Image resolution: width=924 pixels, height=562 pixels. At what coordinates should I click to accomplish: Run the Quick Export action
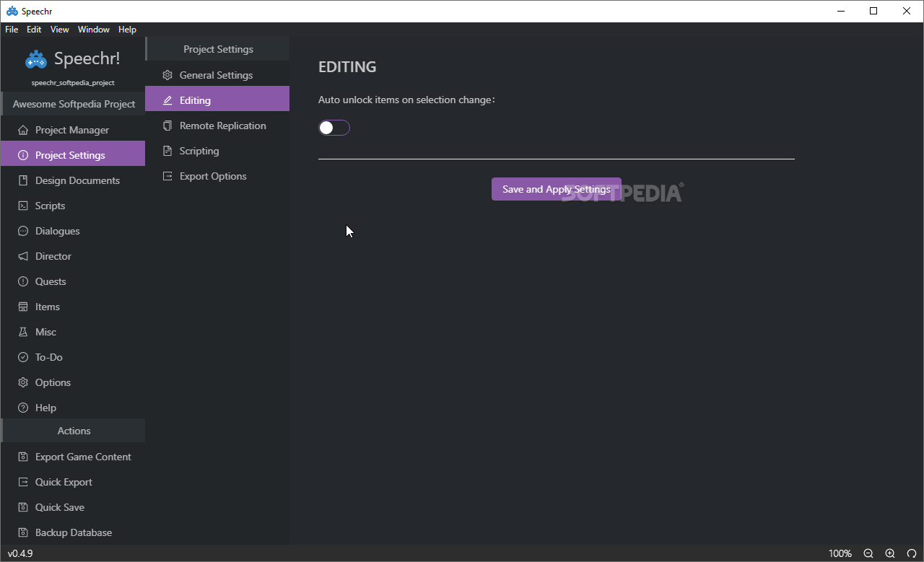[72, 482]
